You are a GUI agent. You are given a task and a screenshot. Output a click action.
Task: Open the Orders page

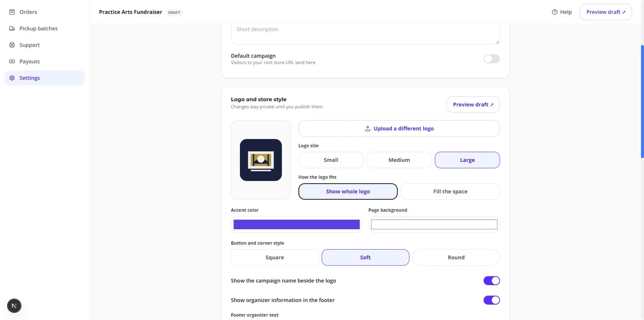tap(45, 12)
